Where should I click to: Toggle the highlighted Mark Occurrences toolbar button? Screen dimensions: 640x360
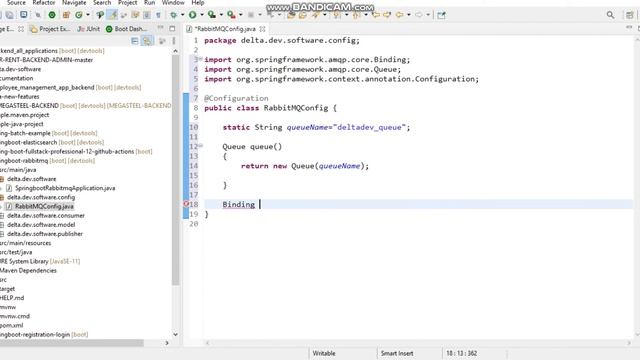click(x=112, y=15)
